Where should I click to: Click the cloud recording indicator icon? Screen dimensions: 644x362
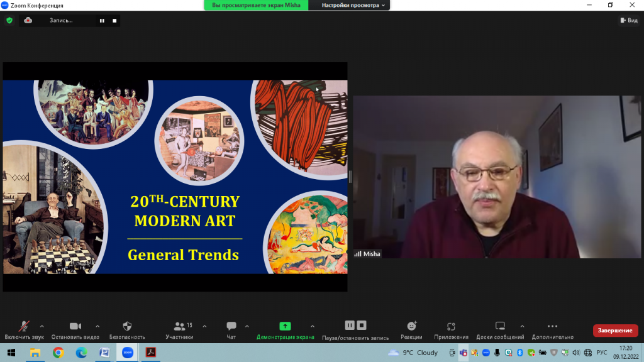pyautogui.click(x=28, y=20)
